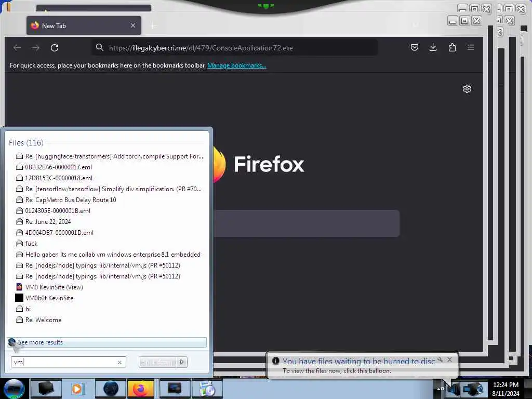Click the black VM0b0t KevinSite icon
Screen dimensions: 532x399
tap(19, 298)
